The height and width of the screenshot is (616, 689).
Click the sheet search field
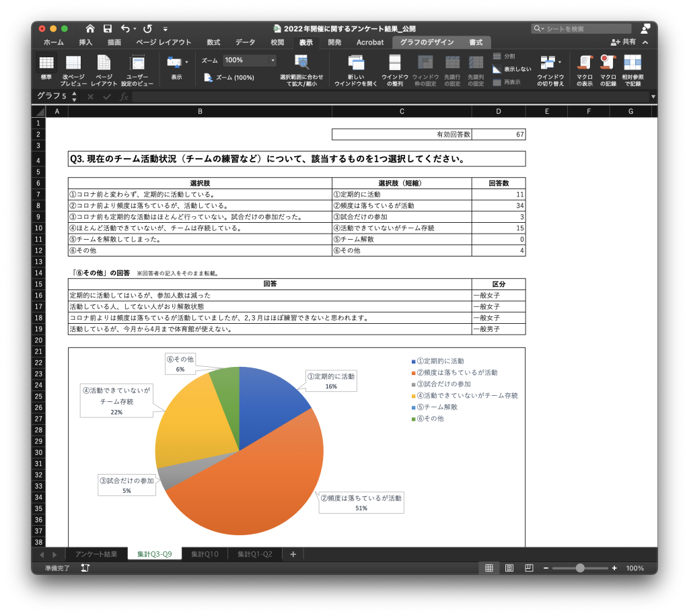click(581, 28)
